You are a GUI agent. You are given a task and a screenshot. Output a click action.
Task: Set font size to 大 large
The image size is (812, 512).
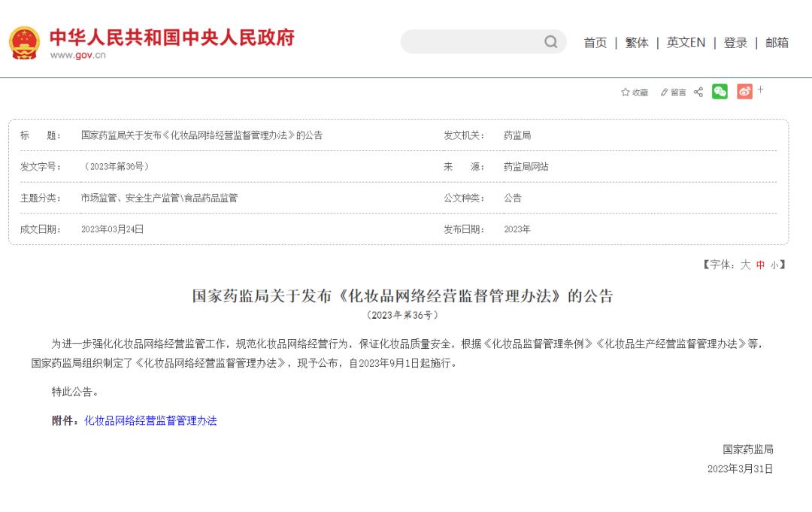[x=744, y=265]
